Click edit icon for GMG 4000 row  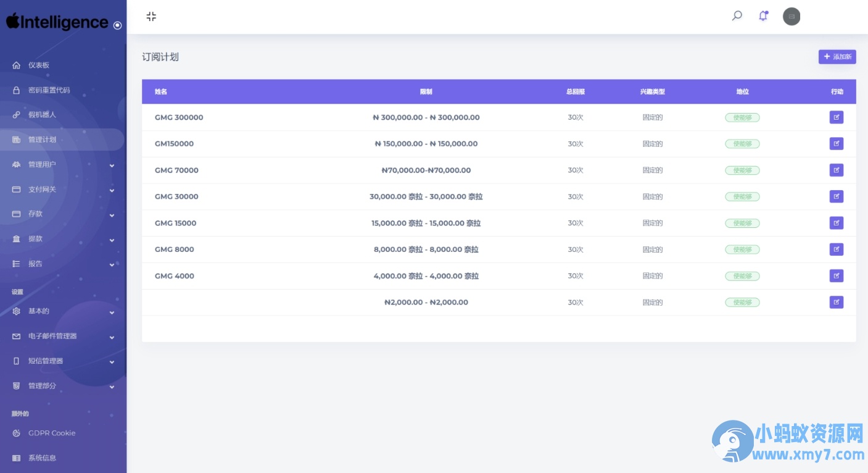tap(837, 276)
